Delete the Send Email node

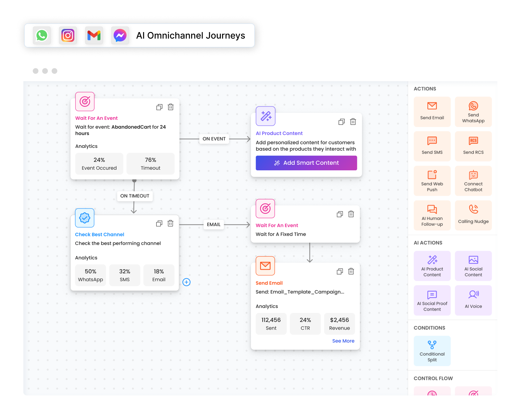[351, 272]
